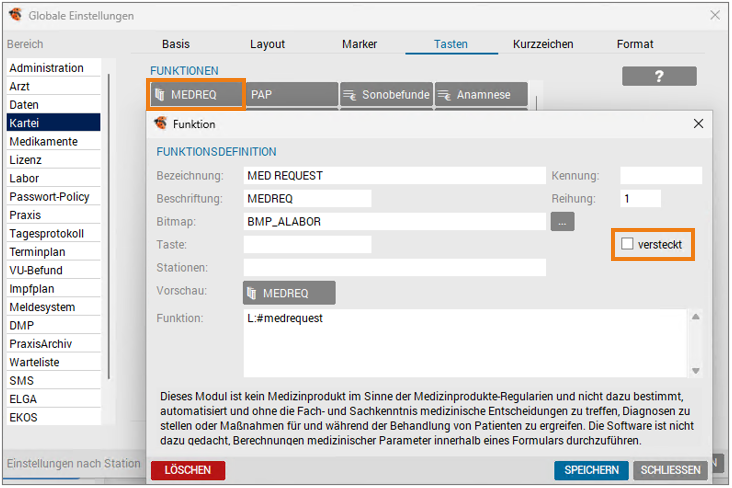Image resolution: width=732 pixels, height=488 pixels.
Task: Toggle the versteckt checkbox
Action: (x=627, y=244)
